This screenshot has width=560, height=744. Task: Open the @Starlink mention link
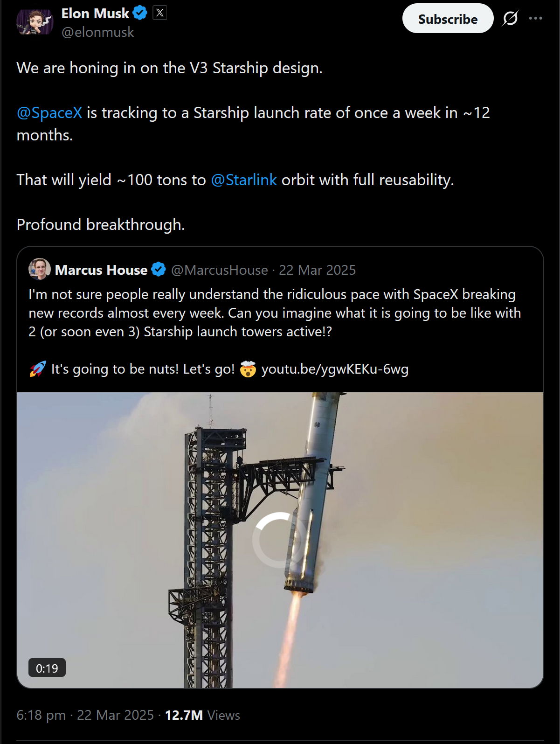pos(244,180)
